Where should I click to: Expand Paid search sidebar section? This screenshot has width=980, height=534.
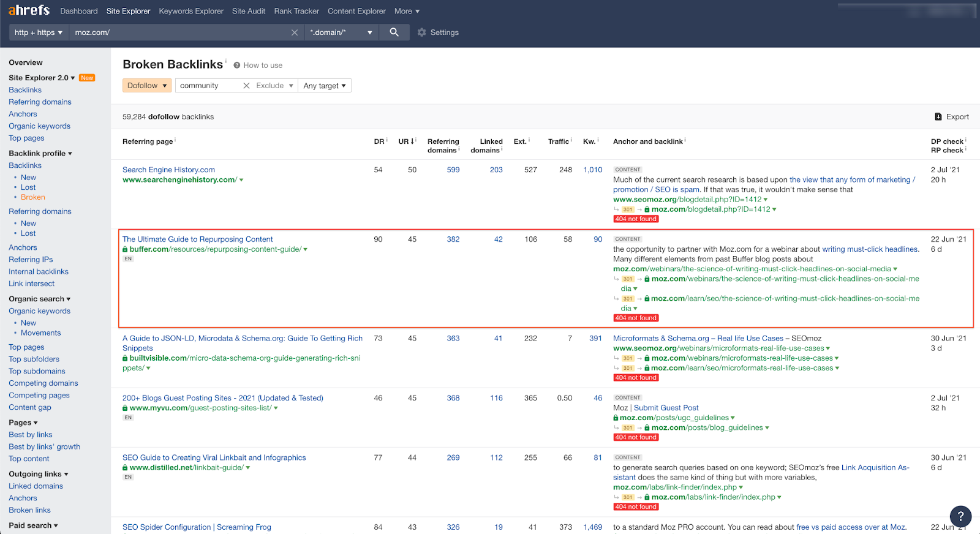pyautogui.click(x=33, y=525)
